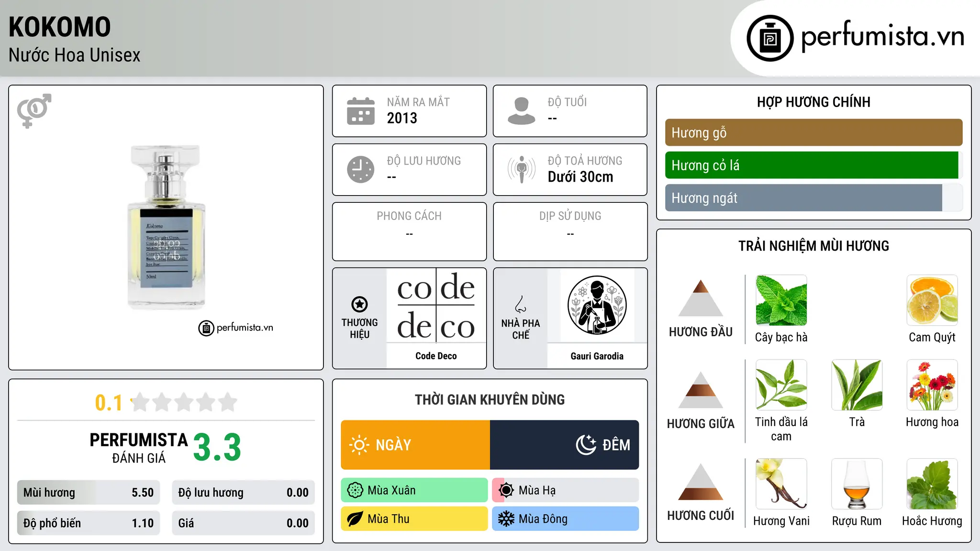The height and width of the screenshot is (551, 980).
Task: Click the unisex gender symbol icon
Action: pyautogui.click(x=34, y=110)
